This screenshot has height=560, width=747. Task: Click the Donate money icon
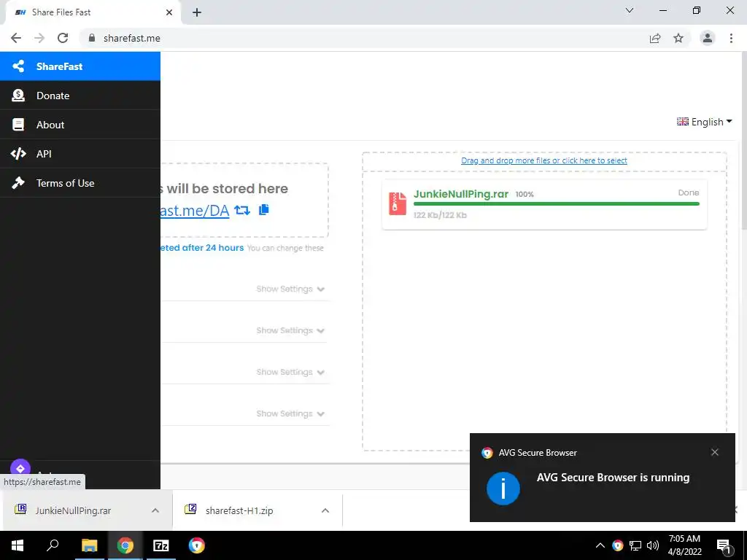click(18, 96)
